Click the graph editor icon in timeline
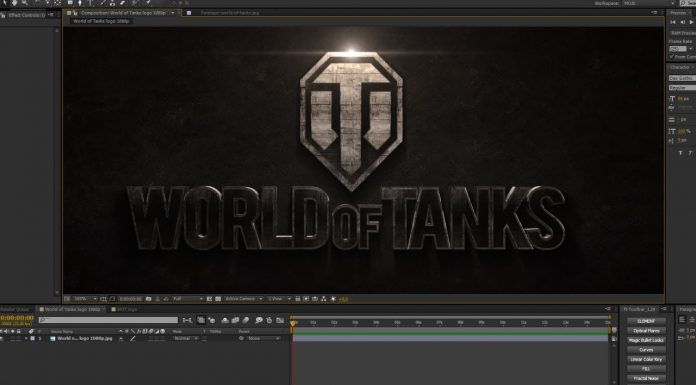The image size is (696, 385). click(x=280, y=320)
